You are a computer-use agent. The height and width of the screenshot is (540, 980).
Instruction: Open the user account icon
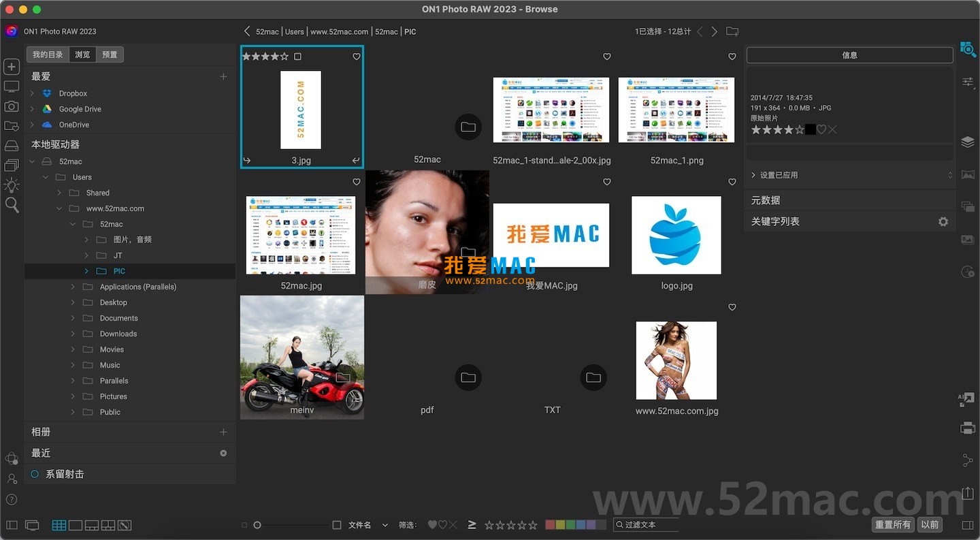coord(12,479)
